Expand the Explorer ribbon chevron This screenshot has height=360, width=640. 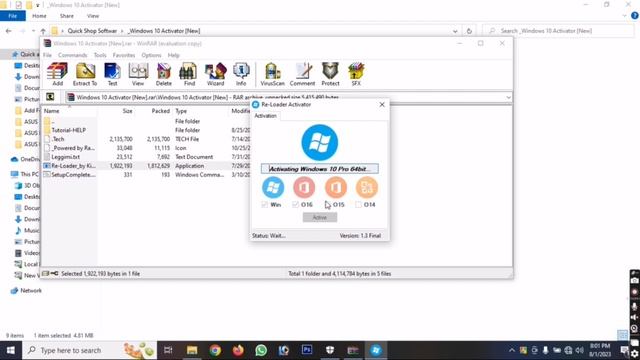[624, 16]
